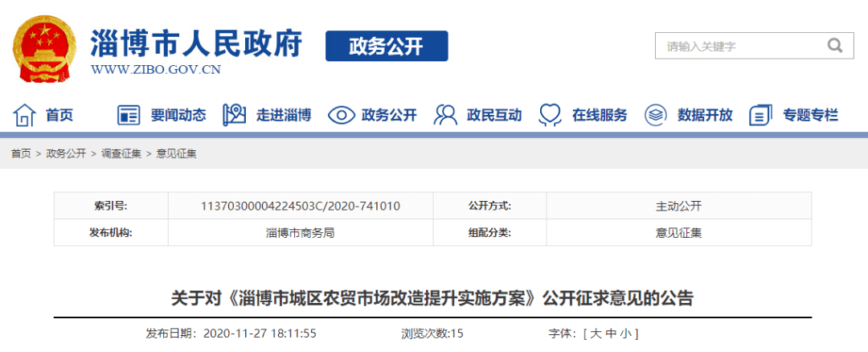
Task: Click the document icon for 专题专栏
Action: (x=760, y=115)
